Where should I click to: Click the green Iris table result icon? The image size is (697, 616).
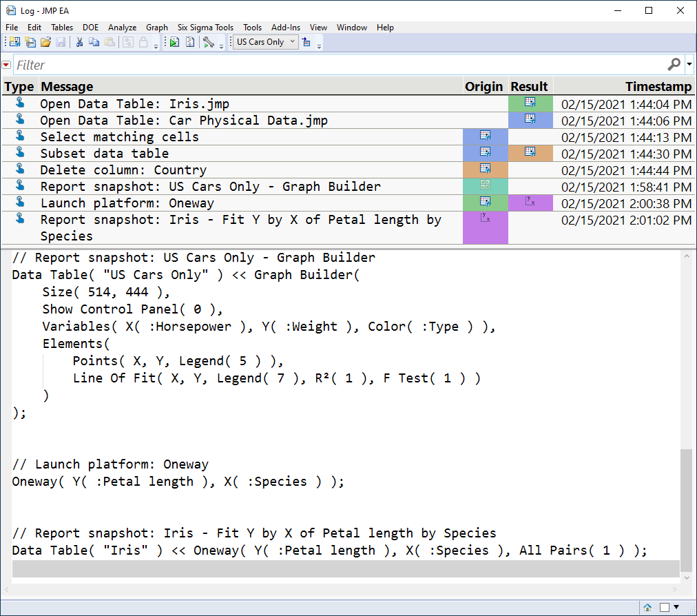tap(529, 103)
